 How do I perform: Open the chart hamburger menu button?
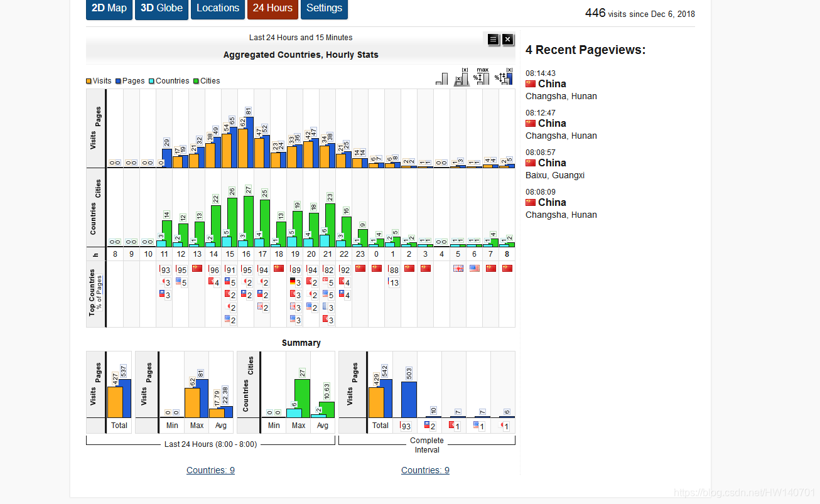(494, 40)
